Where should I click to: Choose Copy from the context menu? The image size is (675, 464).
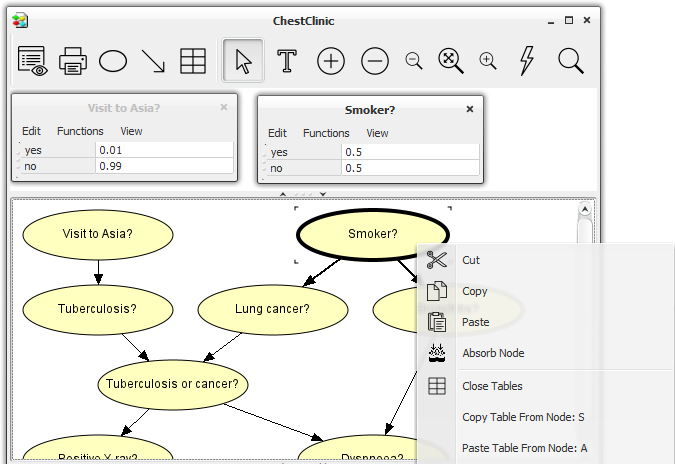pyautogui.click(x=475, y=291)
